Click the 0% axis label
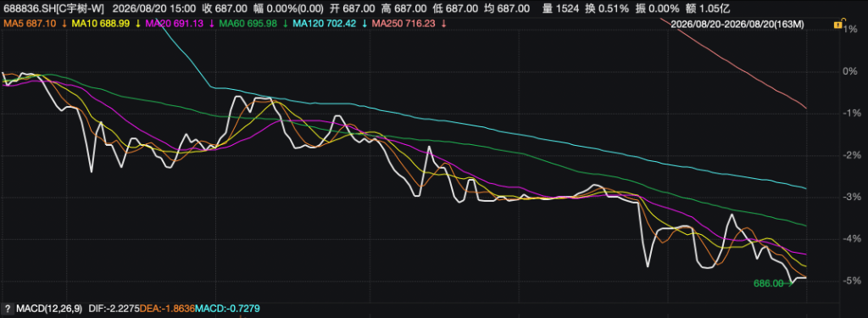 pyautogui.click(x=850, y=71)
